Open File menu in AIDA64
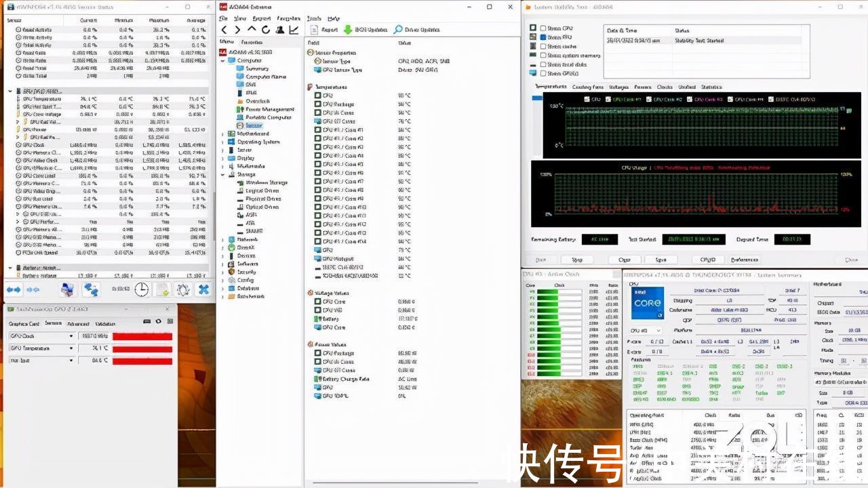This screenshot has height=488, width=868. [x=223, y=19]
